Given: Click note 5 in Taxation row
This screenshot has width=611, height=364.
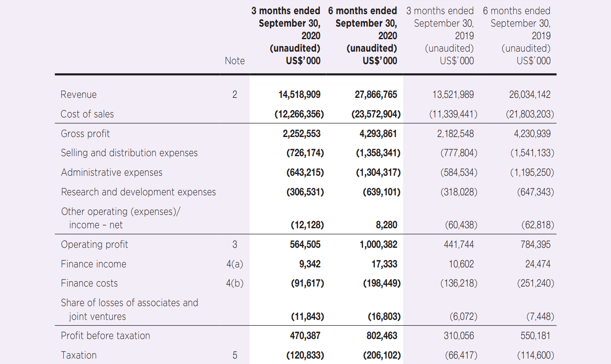Looking at the screenshot, I should pos(234,355).
